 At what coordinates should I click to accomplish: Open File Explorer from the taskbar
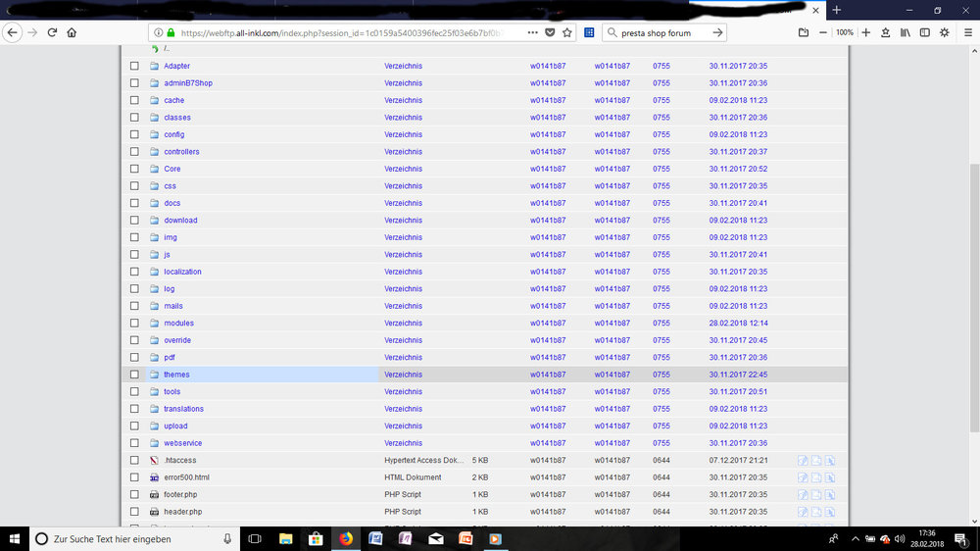tap(285, 538)
